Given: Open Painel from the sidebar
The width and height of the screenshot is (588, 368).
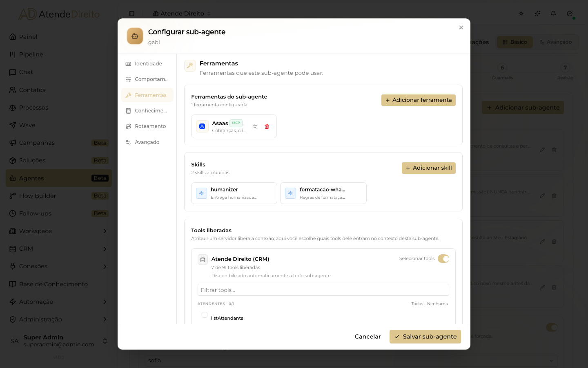Looking at the screenshot, I should point(59,37).
